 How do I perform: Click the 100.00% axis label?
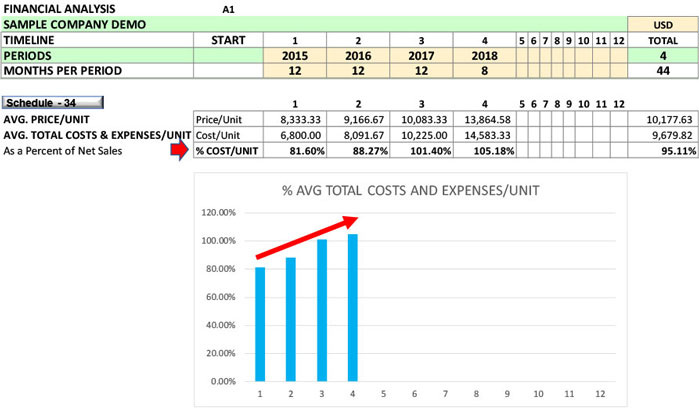[x=218, y=240]
